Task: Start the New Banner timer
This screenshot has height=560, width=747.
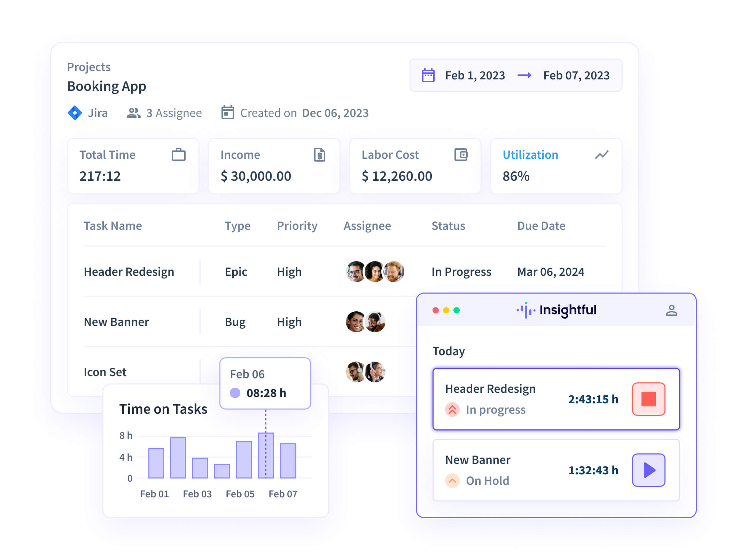Action: pyautogui.click(x=648, y=470)
